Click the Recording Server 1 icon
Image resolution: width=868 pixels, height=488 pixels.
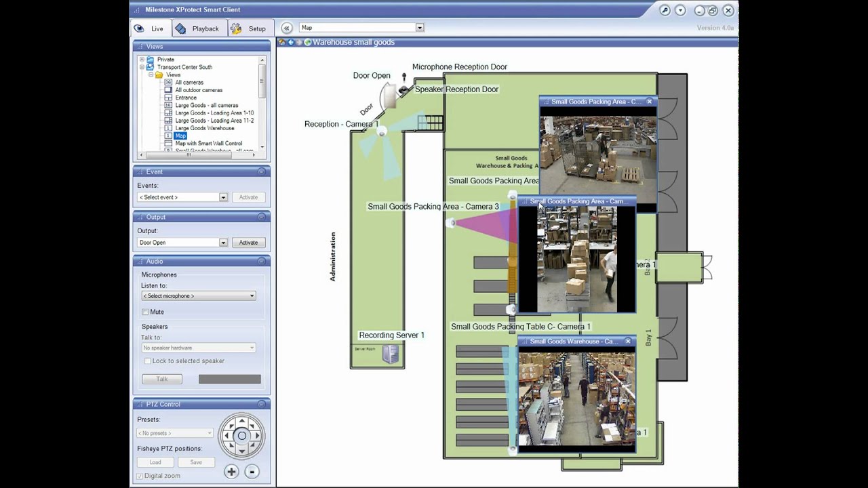point(390,354)
